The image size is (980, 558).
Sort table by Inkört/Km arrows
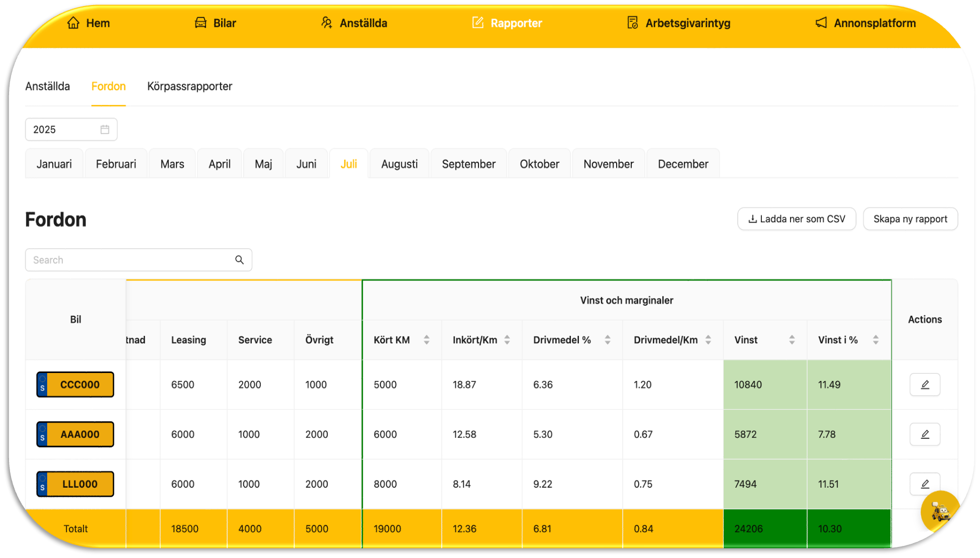(507, 340)
